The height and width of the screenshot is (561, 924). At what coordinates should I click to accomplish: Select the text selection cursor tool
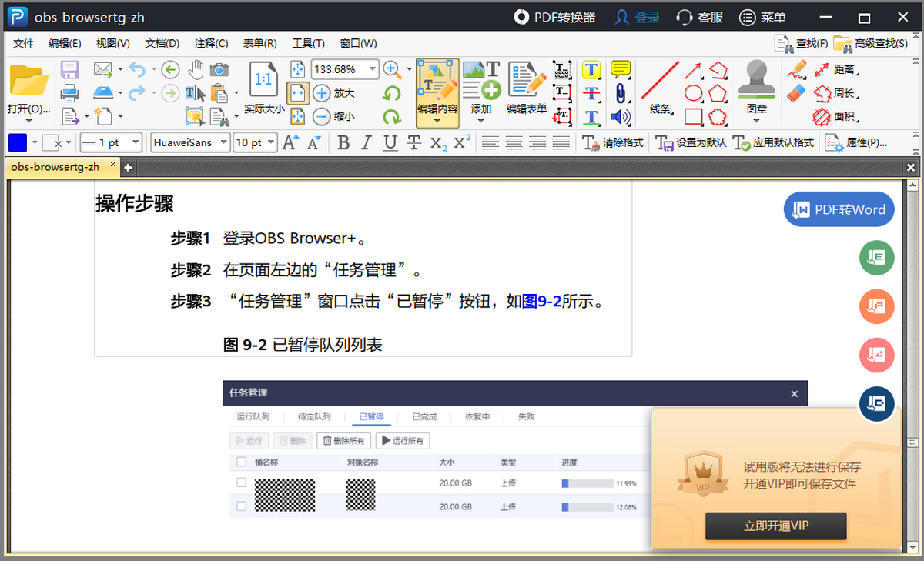pyautogui.click(x=196, y=93)
